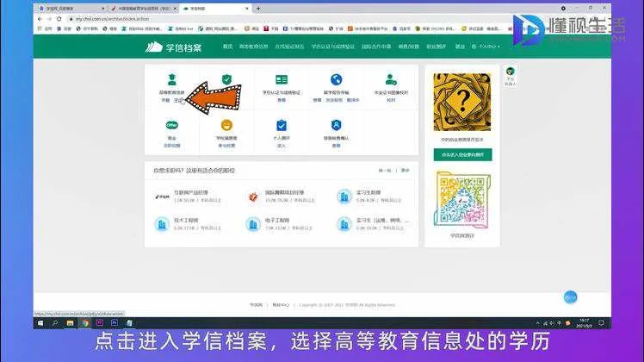
Task: Click the 电子工程师 building icon
Action: 253,224
